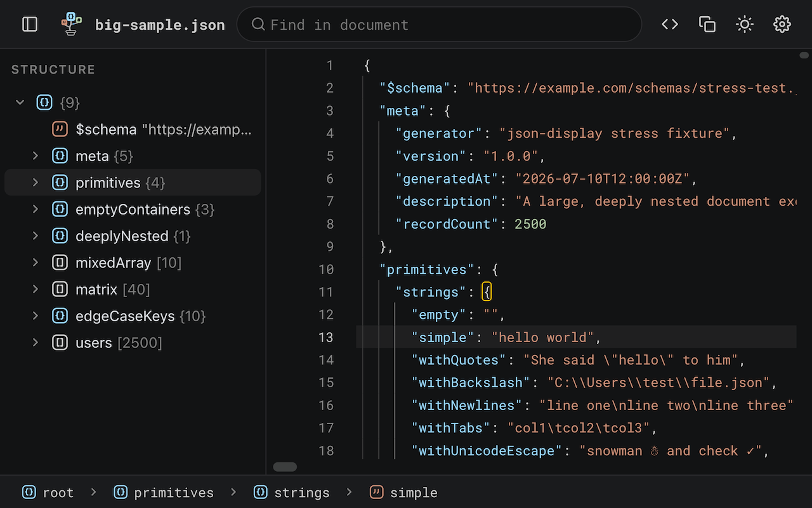Click the "2026-07-10T12:00:00Z" value
This screenshot has width=812, height=508.
(x=602, y=178)
